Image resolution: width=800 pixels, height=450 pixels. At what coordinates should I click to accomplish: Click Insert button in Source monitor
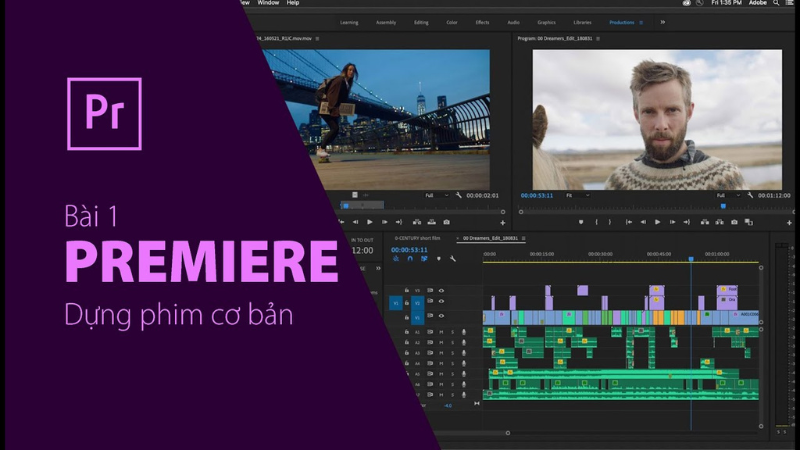click(417, 222)
